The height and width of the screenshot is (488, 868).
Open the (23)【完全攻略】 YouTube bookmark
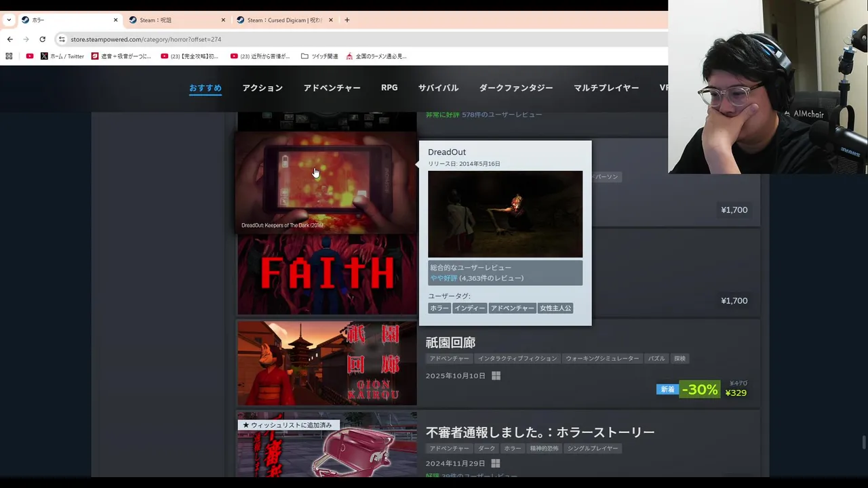(x=190, y=56)
